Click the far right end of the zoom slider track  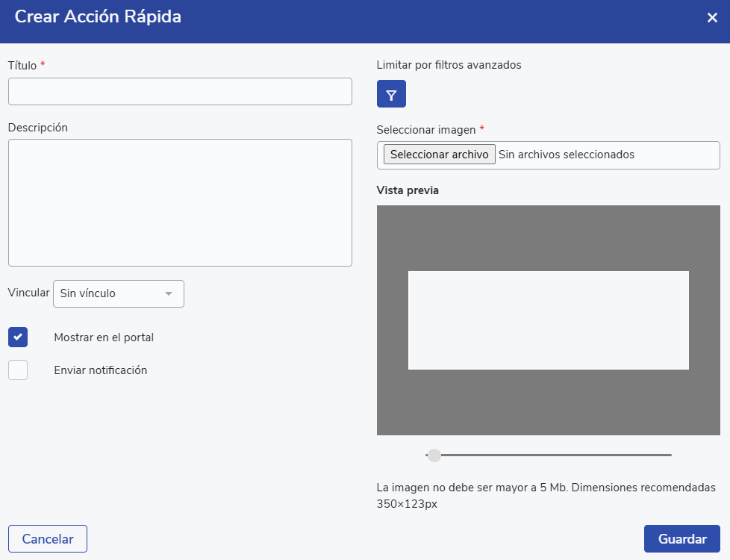pyautogui.click(x=669, y=455)
